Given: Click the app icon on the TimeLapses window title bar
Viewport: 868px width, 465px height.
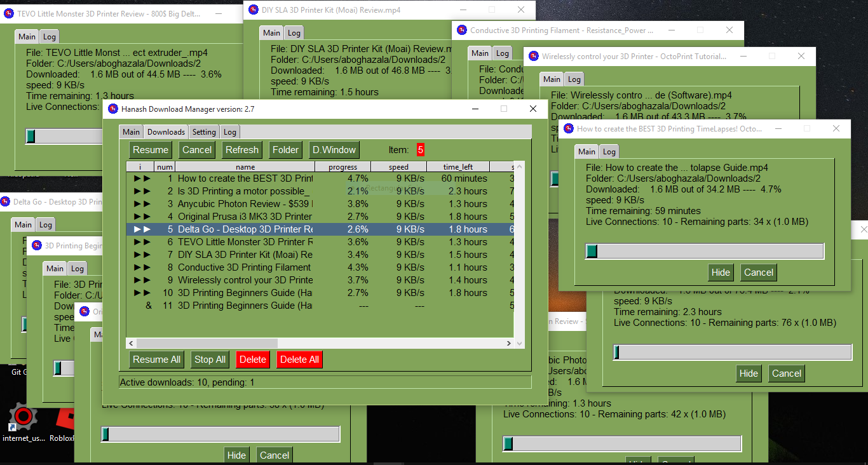Looking at the screenshot, I should (567, 128).
